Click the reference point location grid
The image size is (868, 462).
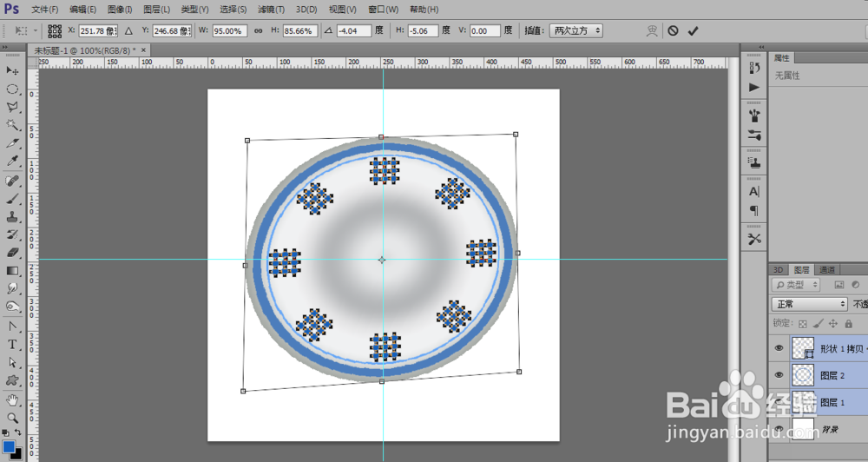tap(55, 31)
